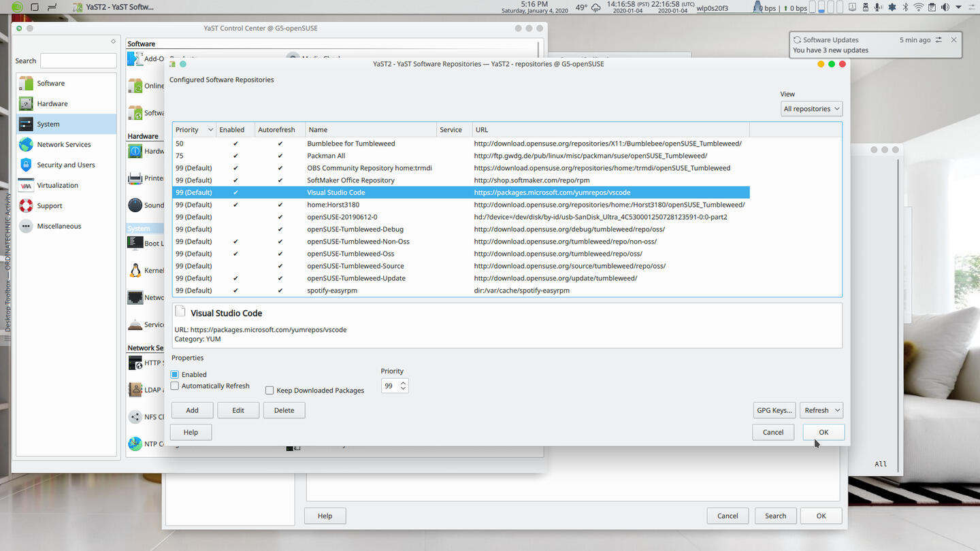The height and width of the screenshot is (551, 980).
Task: Select the openSUSE-Tumbleweed-Oss repository row
Action: [461, 254]
